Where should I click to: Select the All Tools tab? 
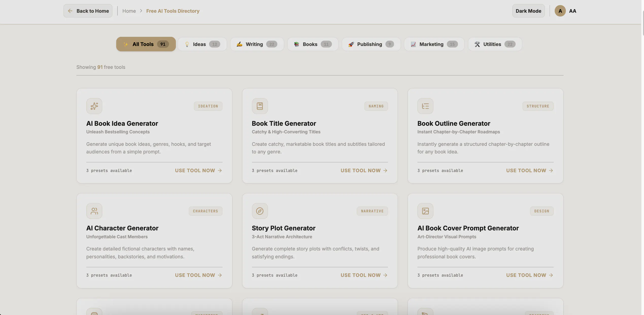click(x=146, y=44)
